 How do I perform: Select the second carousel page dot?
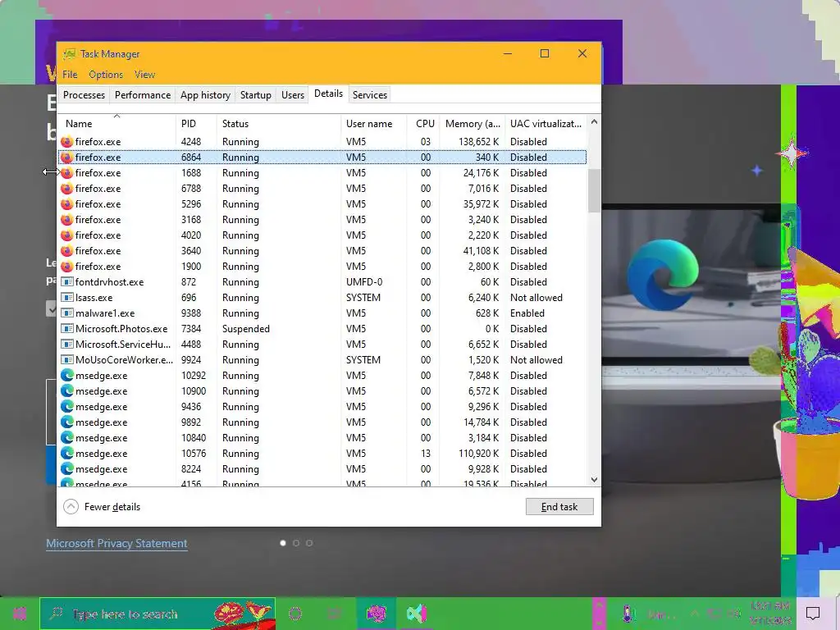295,543
